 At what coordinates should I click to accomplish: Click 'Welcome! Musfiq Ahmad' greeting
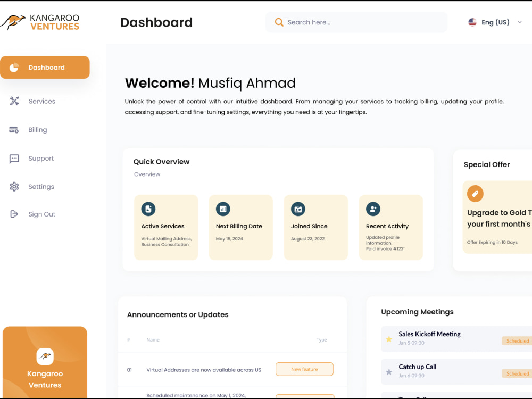210,83
